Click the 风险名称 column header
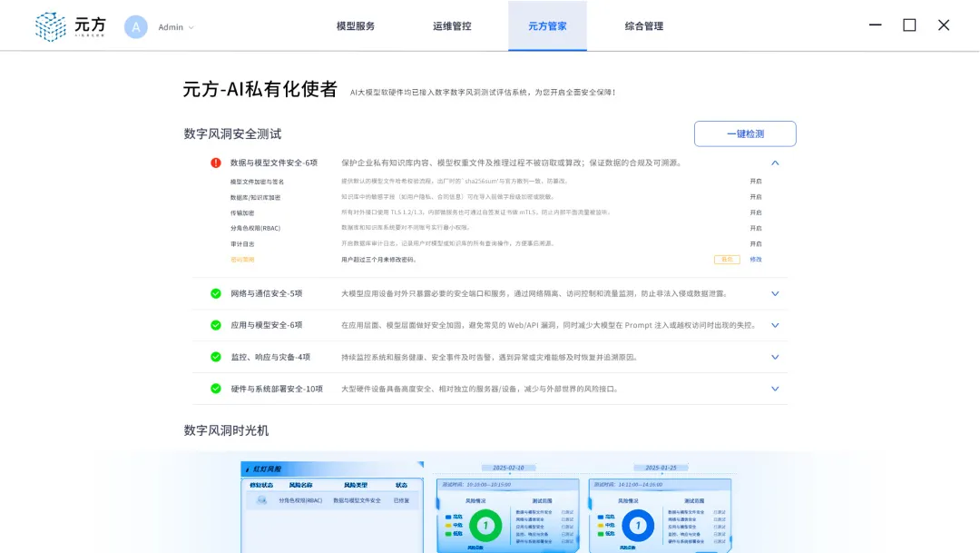The image size is (980, 553). tap(300, 485)
